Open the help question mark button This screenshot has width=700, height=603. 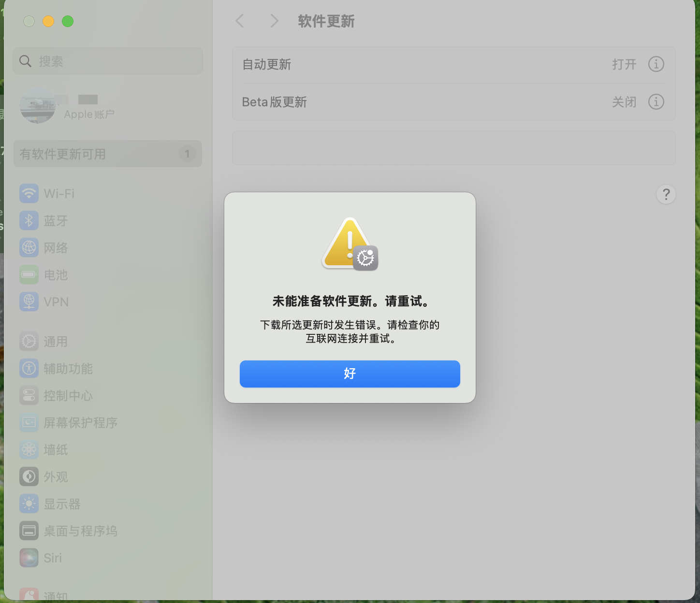click(666, 194)
